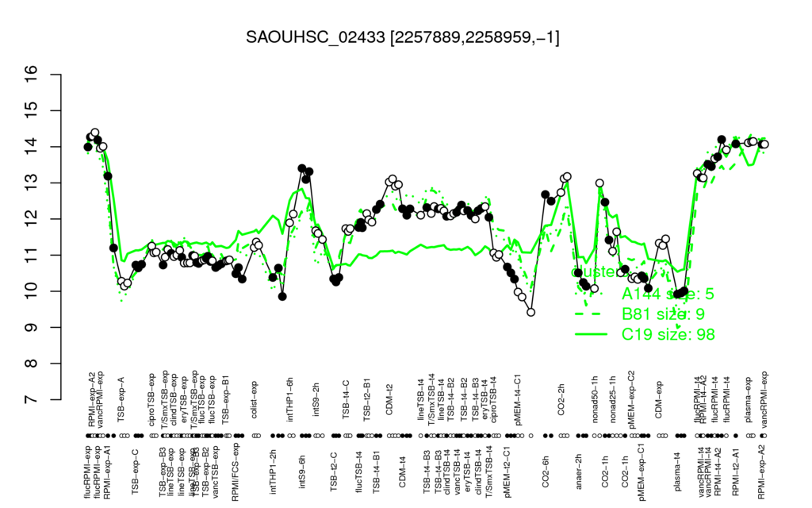This screenshot has width=812, height=508.
Task: Select the y-axis tick label 8
Action: [31, 364]
